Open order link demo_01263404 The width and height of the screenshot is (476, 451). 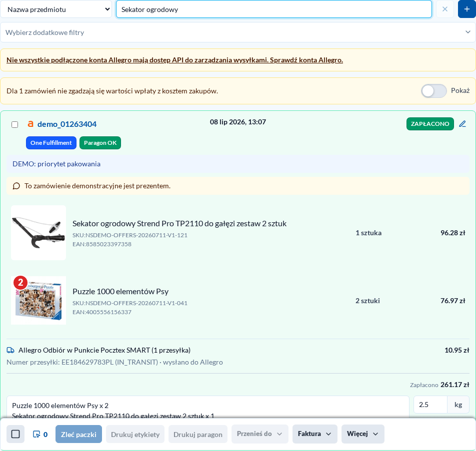tap(67, 124)
